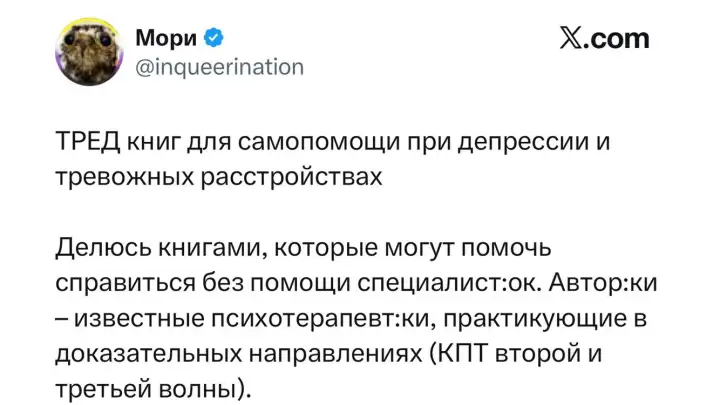Click the word ТРЕД starting the tweet

click(85, 143)
